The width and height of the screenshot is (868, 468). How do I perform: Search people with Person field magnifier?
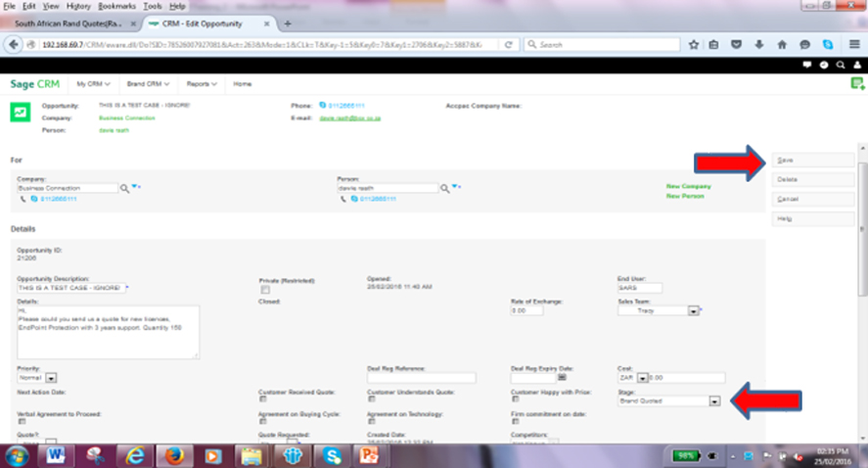pyautogui.click(x=444, y=189)
